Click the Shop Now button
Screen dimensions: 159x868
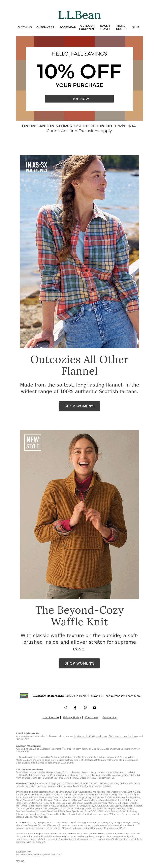pyautogui.click(x=79, y=99)
